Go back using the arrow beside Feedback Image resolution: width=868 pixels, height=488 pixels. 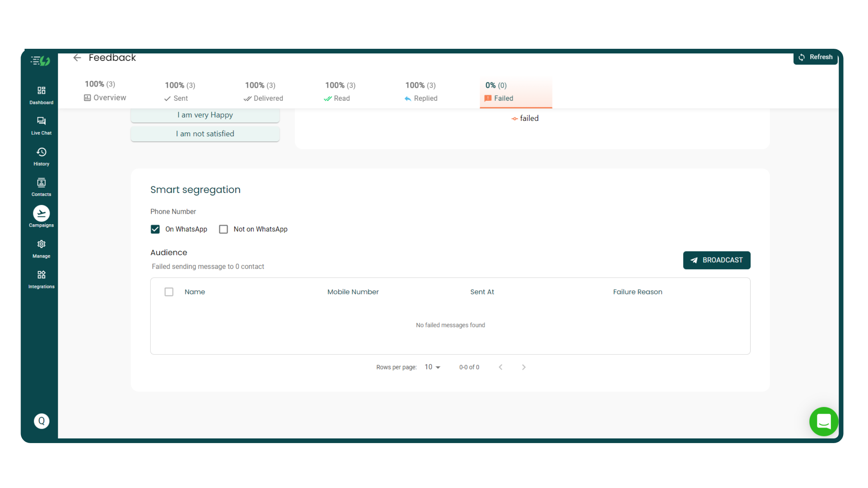pos(77,58)
